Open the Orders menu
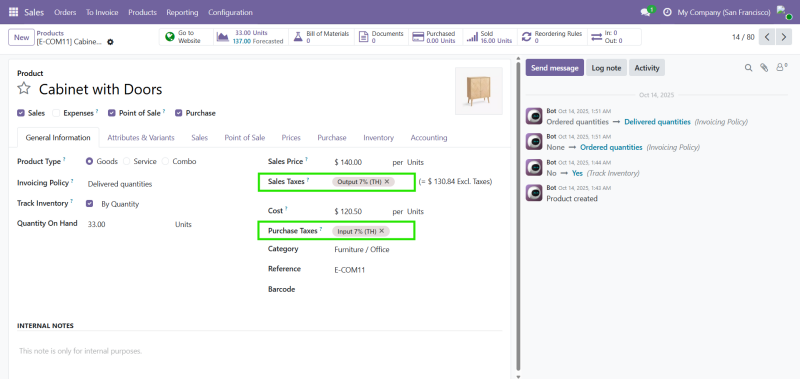The image size is (800, 379). click(x=65, y=12)
